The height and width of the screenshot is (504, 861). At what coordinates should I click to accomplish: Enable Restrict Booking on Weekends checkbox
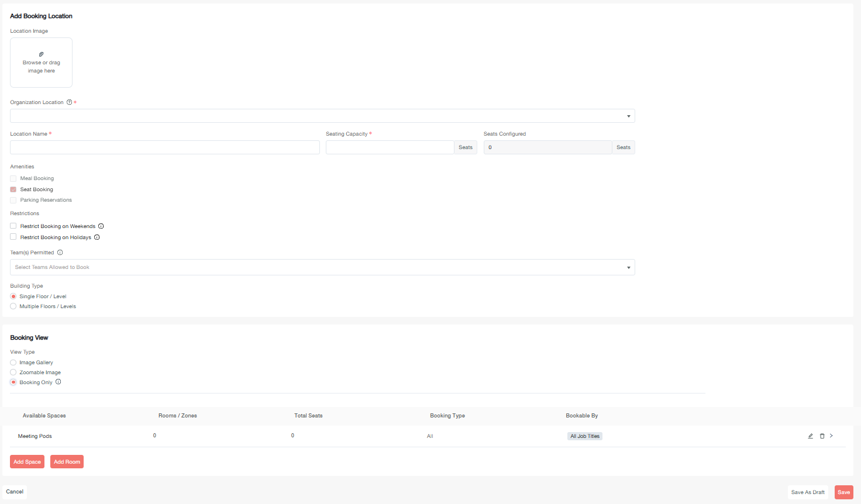click(x=13, y=226)
